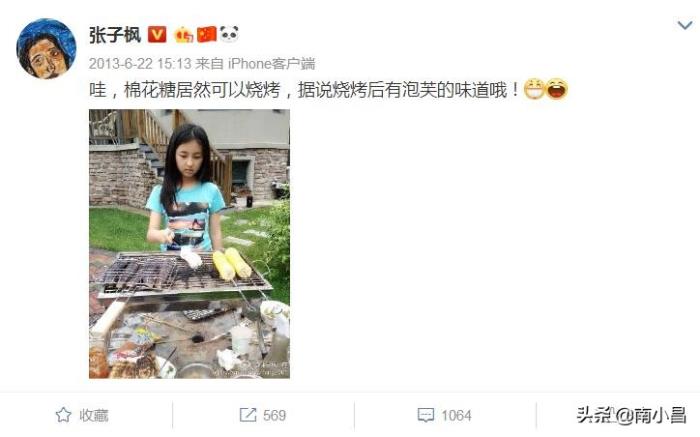The height and width of the screenshot is (437, 700).
Task: Open the 张子枫 username link
Action: point(115,35)
